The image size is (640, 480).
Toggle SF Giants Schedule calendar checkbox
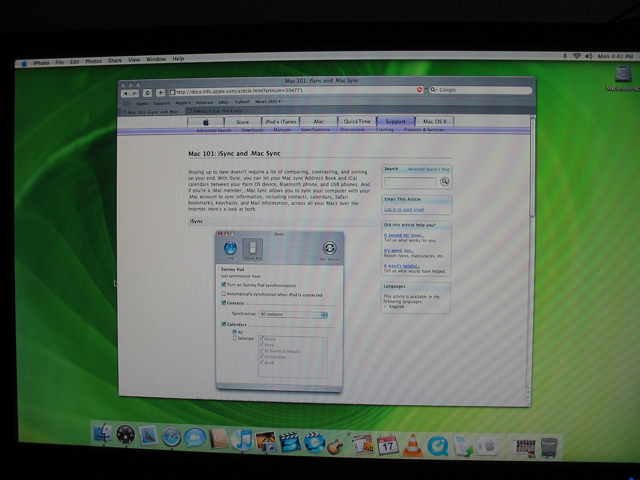coord(262,350)
